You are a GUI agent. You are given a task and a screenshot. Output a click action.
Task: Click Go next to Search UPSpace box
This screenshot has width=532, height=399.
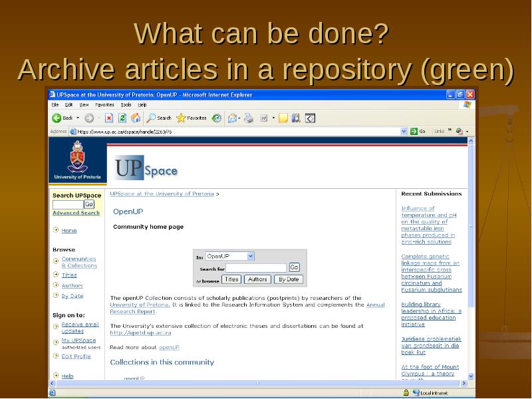pos(89,204)
